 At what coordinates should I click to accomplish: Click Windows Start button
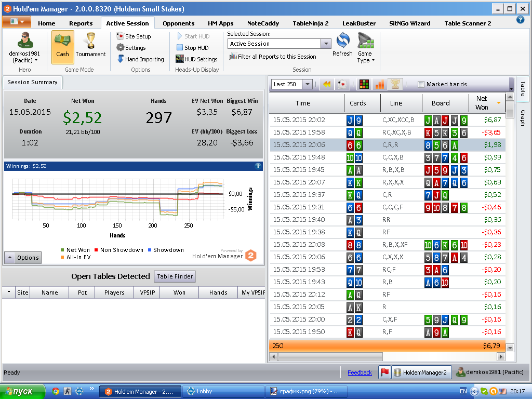[22, 391]
